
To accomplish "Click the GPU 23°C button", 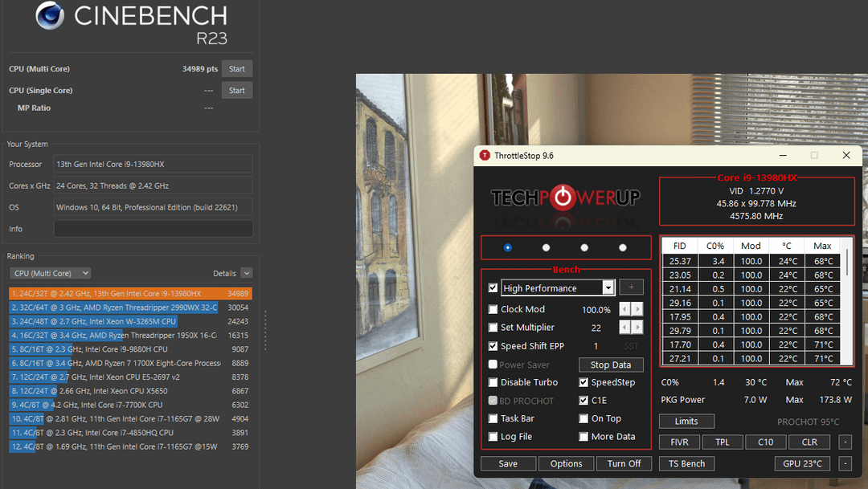I will [x=802, y=463].
